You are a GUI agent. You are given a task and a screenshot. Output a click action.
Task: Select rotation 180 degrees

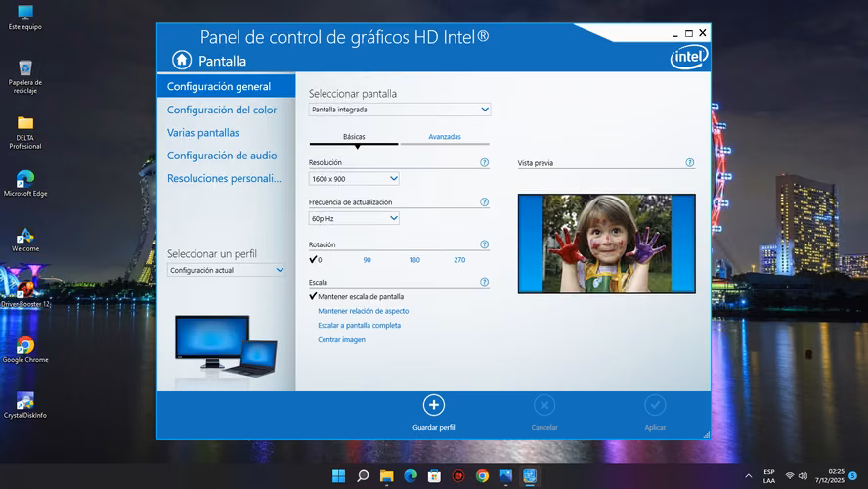[414, 260]
